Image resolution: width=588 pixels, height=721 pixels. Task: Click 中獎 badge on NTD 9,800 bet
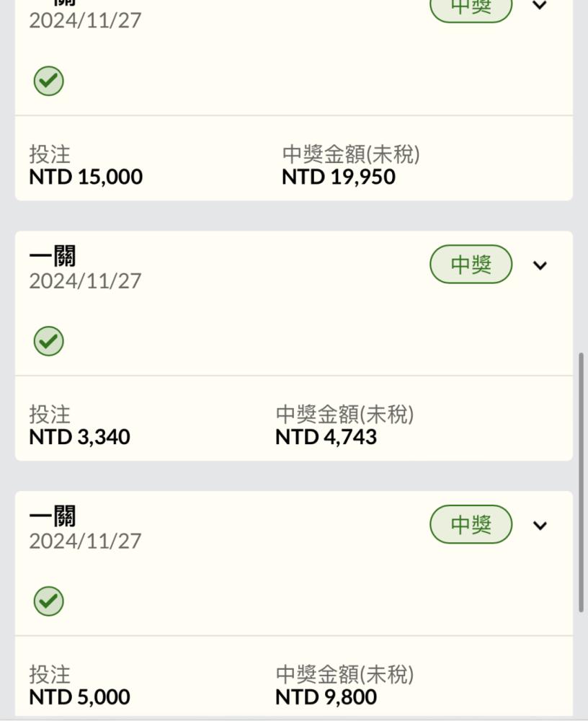(x=471, y=524)
